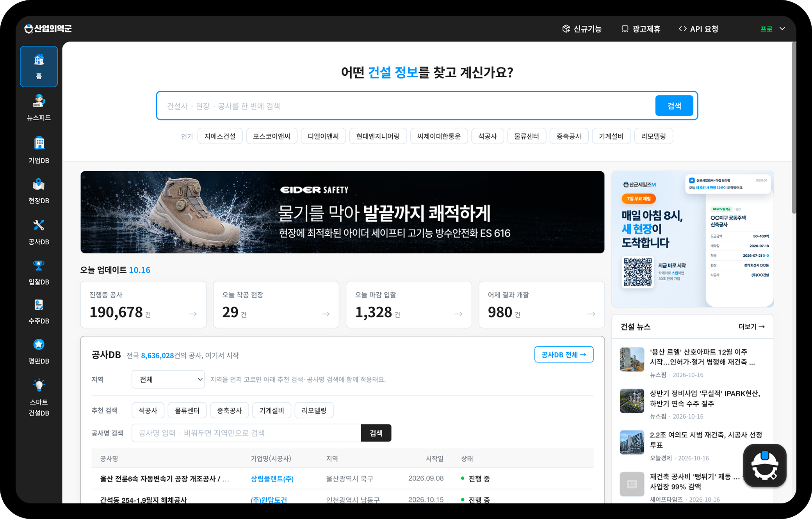Expand the 프로 account dropdown
This screenshot has width=812, height=519.
(773, 29)
